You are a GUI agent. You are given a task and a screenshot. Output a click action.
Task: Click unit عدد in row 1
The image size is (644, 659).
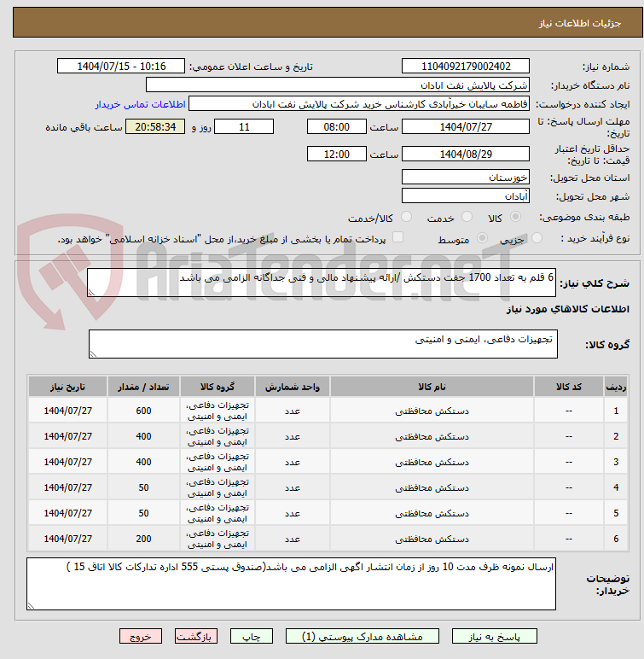pos(293,411)
